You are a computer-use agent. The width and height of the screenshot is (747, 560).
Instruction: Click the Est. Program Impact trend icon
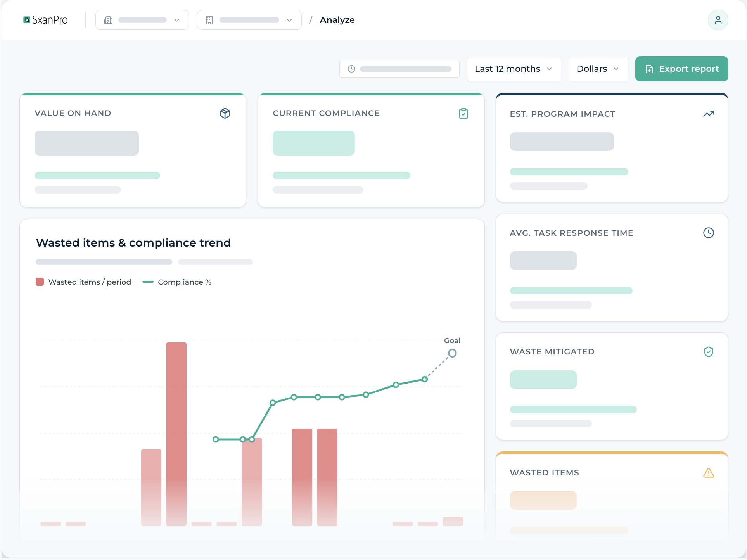pyautogui.click(x=709, y=114)
